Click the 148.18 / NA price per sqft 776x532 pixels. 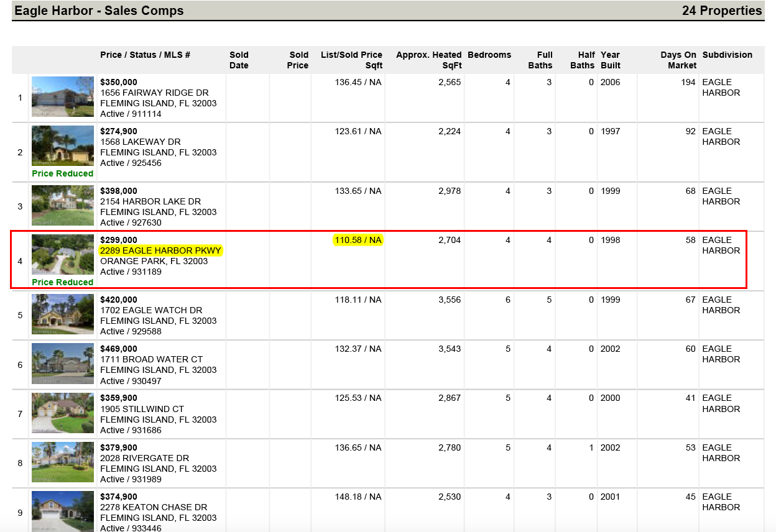(x=358, y=497)
